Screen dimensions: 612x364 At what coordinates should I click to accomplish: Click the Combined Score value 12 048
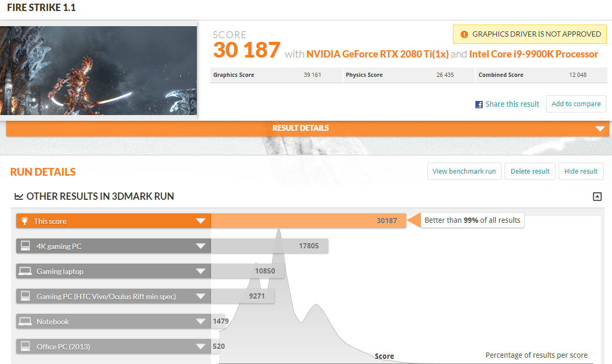pyautogui.click(x=577, y=75)
